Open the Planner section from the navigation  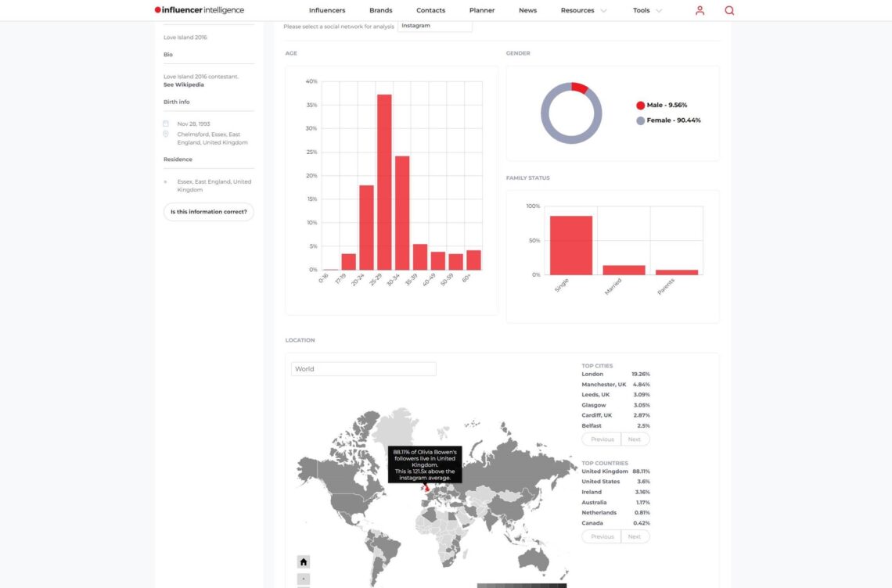coord(482,10)
